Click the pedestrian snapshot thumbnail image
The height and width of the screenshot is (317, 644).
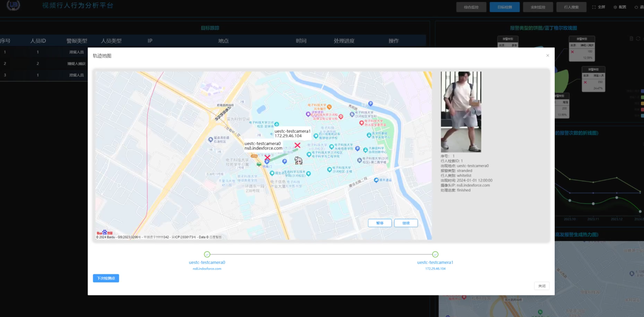tap(461, 112)
